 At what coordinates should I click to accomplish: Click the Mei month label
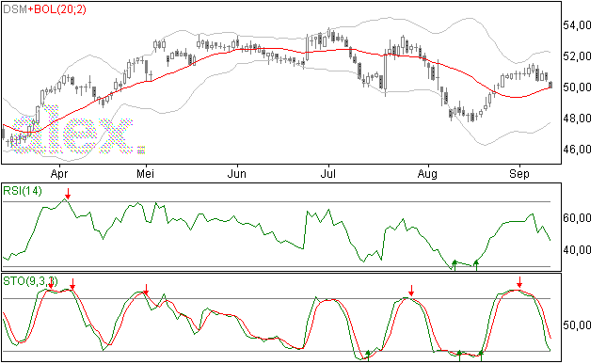(x=145, y=174)
